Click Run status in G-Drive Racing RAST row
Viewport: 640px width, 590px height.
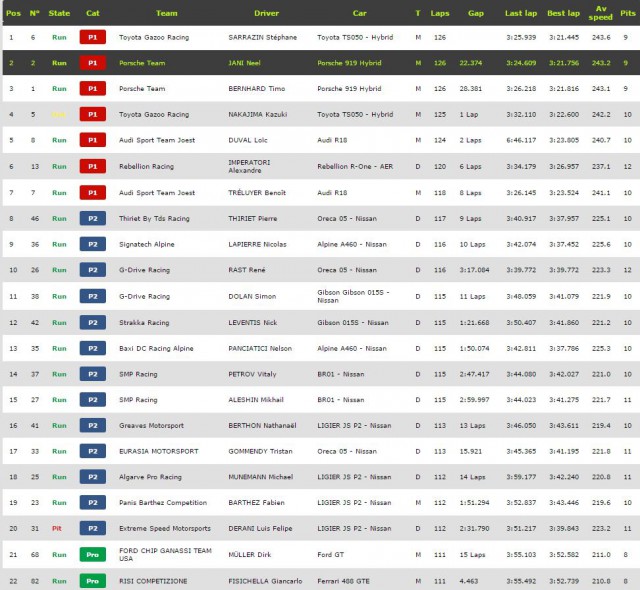pyautogui.click(x=59, y=270)
